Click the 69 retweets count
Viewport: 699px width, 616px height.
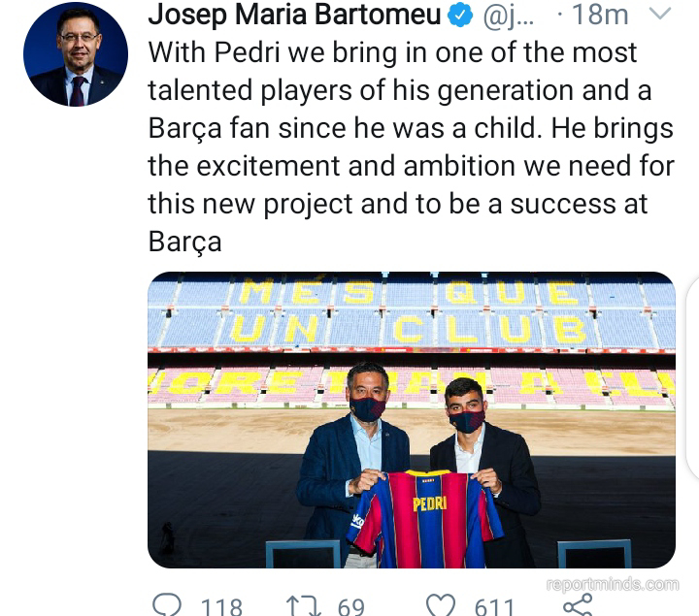[x=350, y=606]
